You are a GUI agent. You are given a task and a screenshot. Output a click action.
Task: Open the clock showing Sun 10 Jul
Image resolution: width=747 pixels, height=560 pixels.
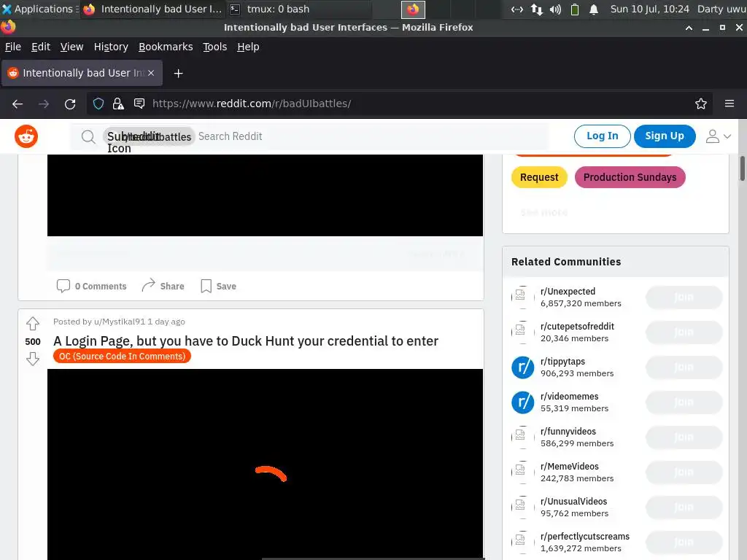click(649, 9)
